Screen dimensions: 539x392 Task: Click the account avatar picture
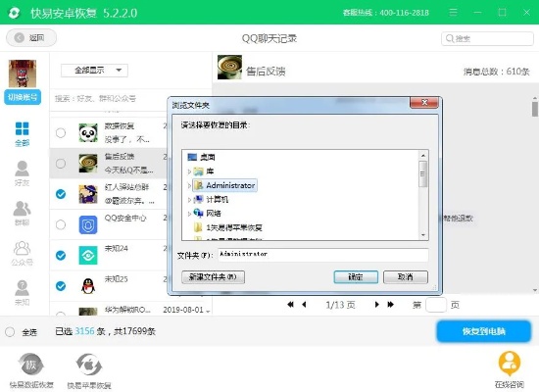(23, 73)
